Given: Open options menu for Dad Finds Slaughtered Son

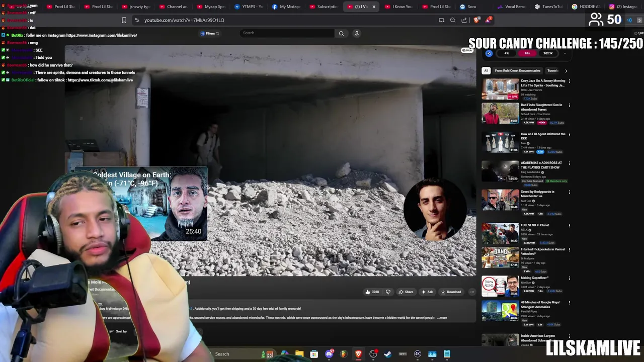Looking at the screenshot, I should (569, 105).
